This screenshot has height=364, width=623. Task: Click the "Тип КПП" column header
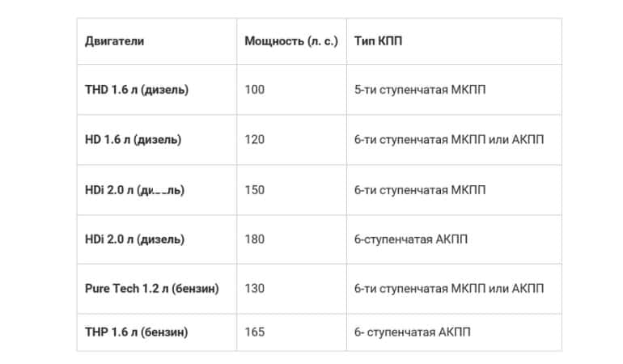pyautogui.click(x=378, y=41)
